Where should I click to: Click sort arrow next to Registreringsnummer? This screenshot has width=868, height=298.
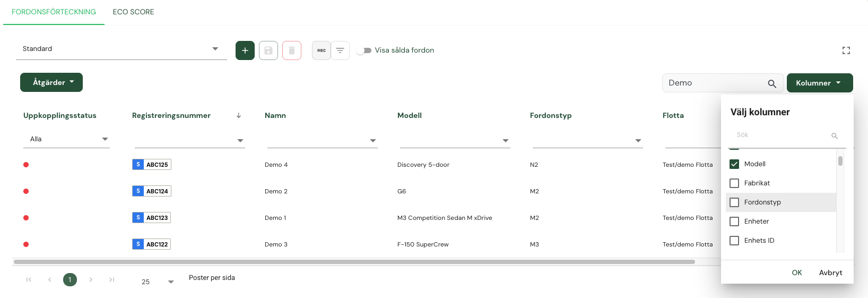click(239, 115)
